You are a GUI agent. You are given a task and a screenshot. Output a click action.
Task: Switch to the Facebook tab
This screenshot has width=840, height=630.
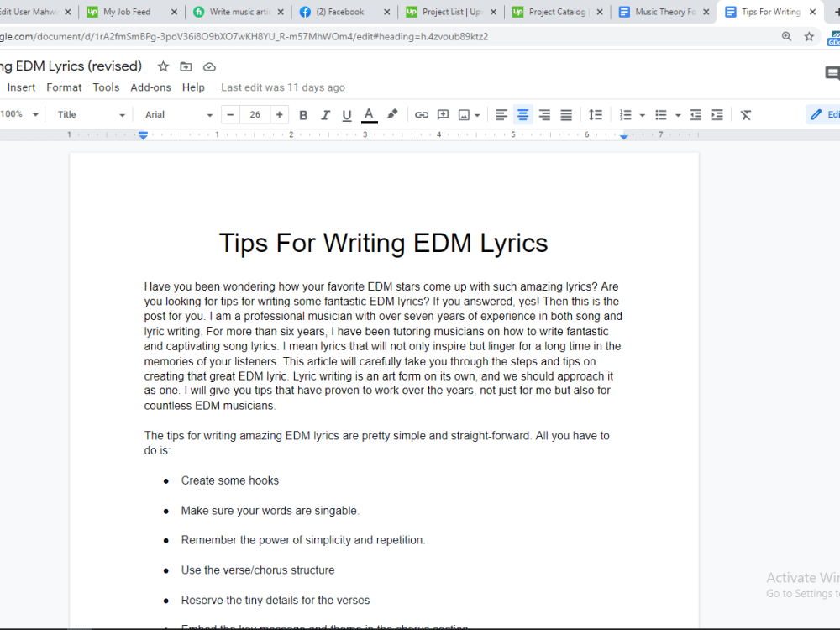pyautogui.click(x=339, y=12)
